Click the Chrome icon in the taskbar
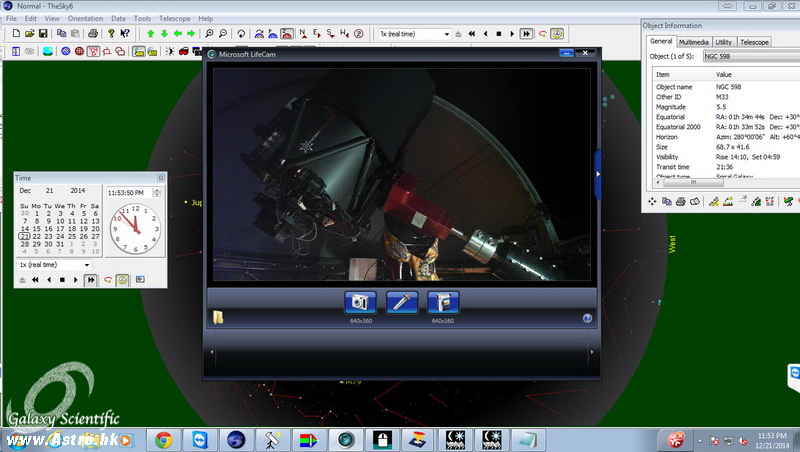Viewport: 800px width, 452px height. 163,438
